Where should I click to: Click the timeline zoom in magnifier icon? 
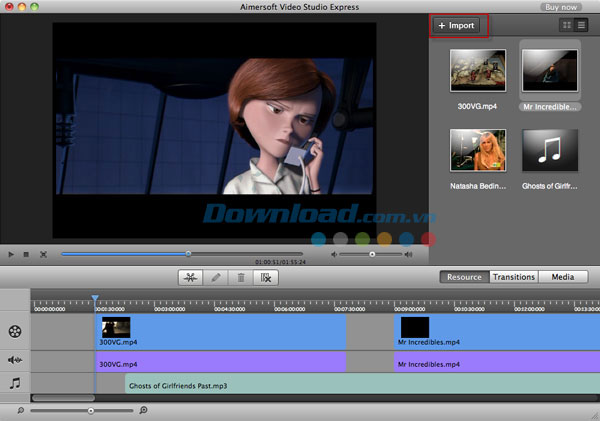click(143, 410)
